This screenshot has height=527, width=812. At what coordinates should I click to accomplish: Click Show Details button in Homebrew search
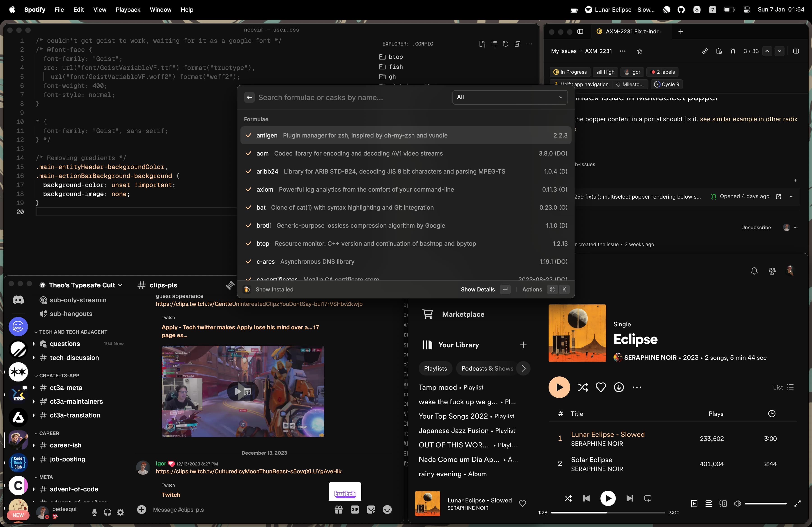tap(478, 289)
